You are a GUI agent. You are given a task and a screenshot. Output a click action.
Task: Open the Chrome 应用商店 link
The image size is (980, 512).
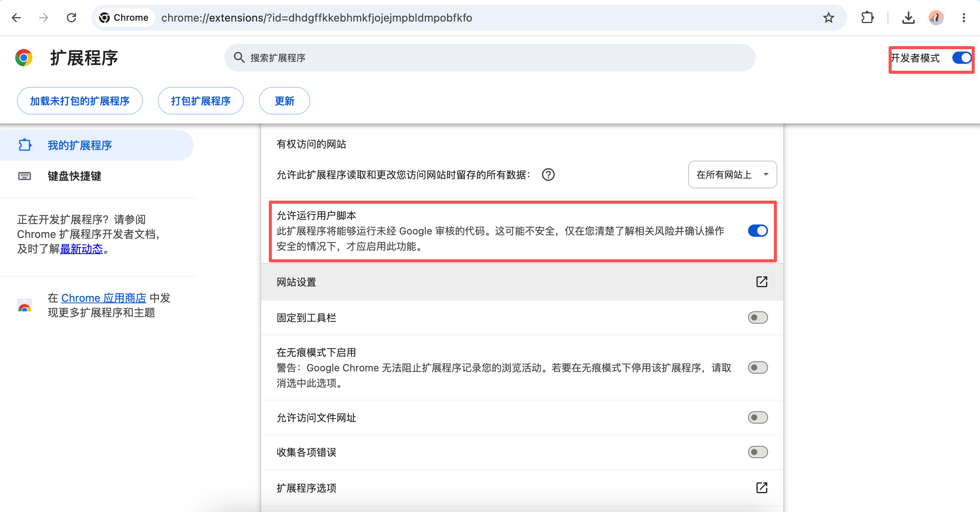tap(104, 298)
